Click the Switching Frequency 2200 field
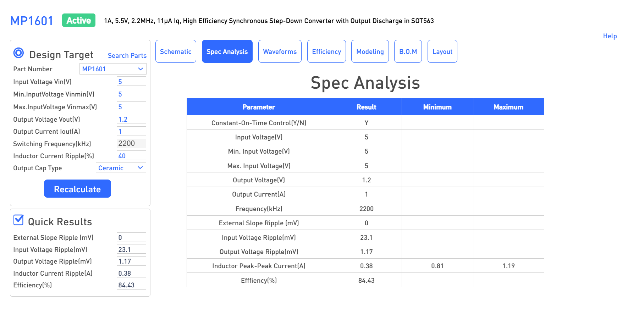 coord(131,143)
